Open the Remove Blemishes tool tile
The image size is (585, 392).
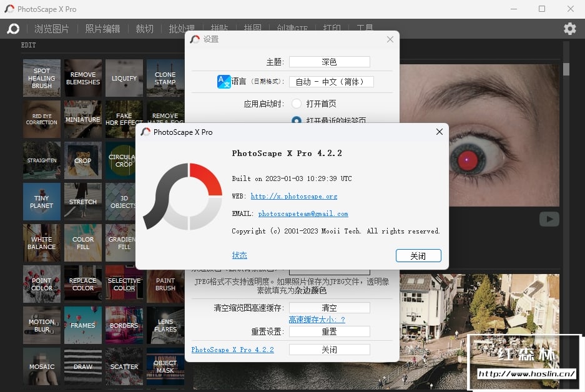click(x=83, y=78)
